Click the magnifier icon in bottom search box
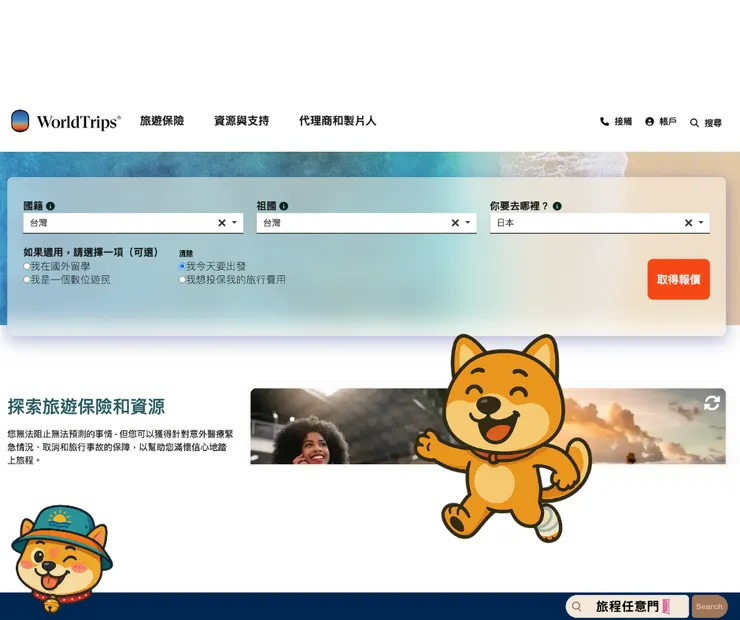740x620 pixels. click(576, 606)
